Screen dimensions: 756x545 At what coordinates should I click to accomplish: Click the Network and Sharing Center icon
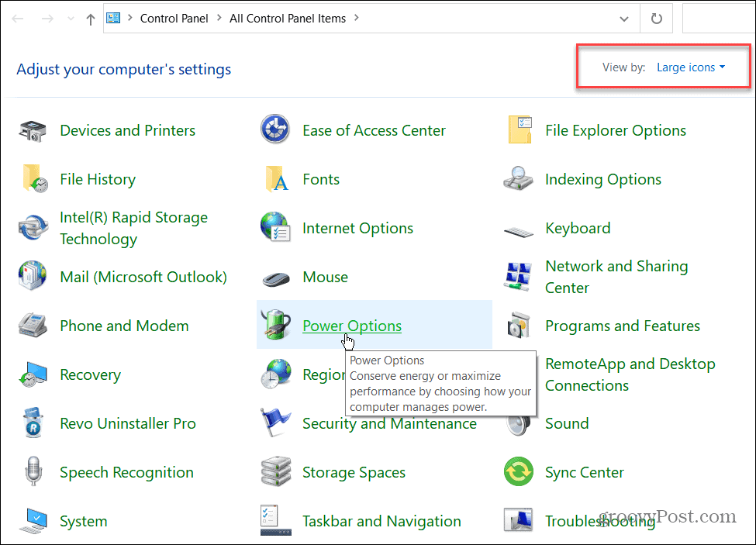pos(518,278)
